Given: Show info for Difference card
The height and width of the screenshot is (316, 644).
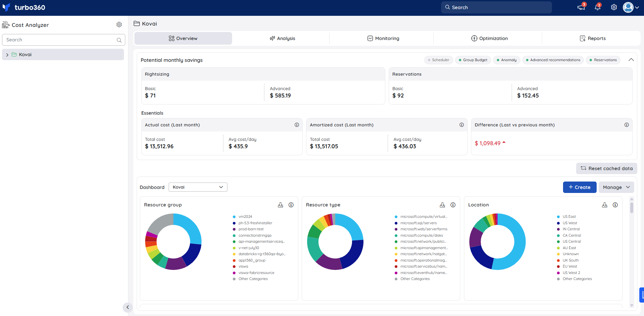Looking at the screenshot, I should click(627, 125).
